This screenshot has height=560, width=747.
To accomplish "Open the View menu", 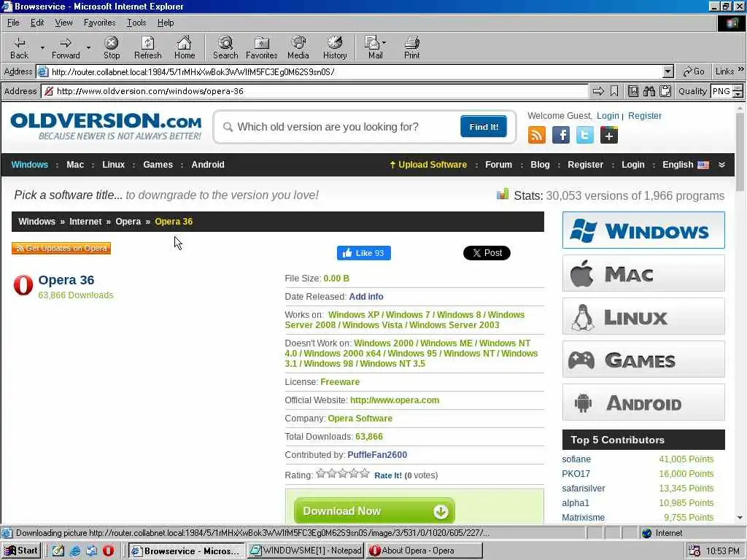I will pos(63,23).
